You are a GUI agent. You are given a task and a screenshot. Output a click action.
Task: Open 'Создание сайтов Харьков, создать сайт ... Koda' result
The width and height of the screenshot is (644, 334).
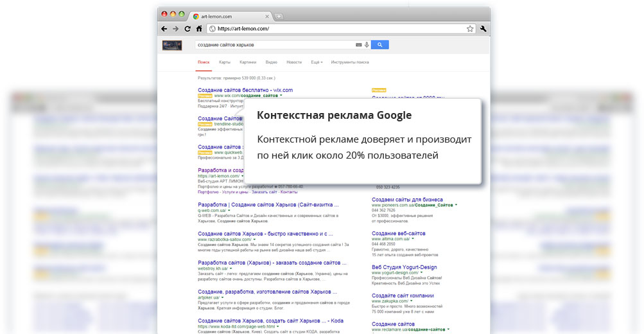click(x=271, y=321)
